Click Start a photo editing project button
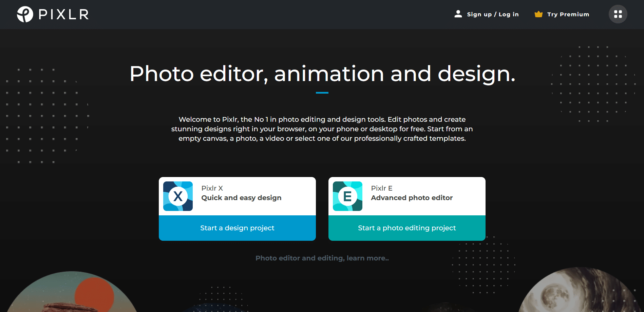Image resolution: width=644 pixels, height=312 pixels. click(407, 228)
